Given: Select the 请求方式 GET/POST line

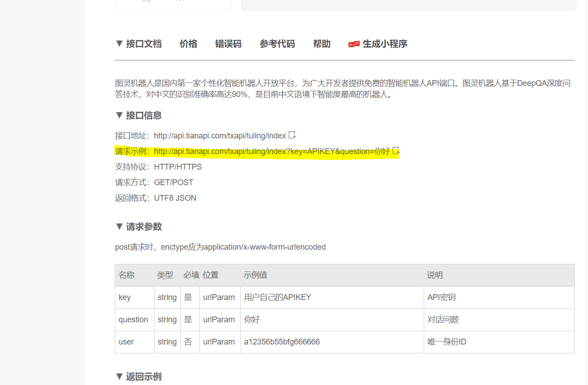Looking at the screenshot, I should point(154,182).
